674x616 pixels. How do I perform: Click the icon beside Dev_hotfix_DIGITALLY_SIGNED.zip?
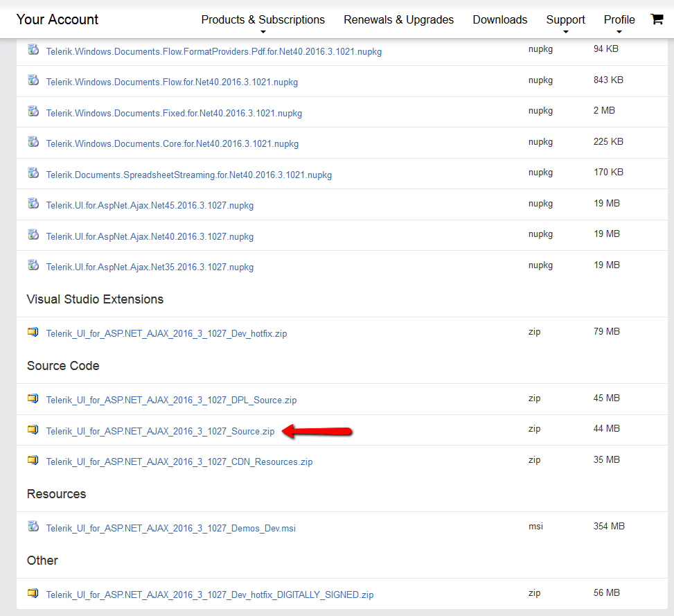click(33, 593)
